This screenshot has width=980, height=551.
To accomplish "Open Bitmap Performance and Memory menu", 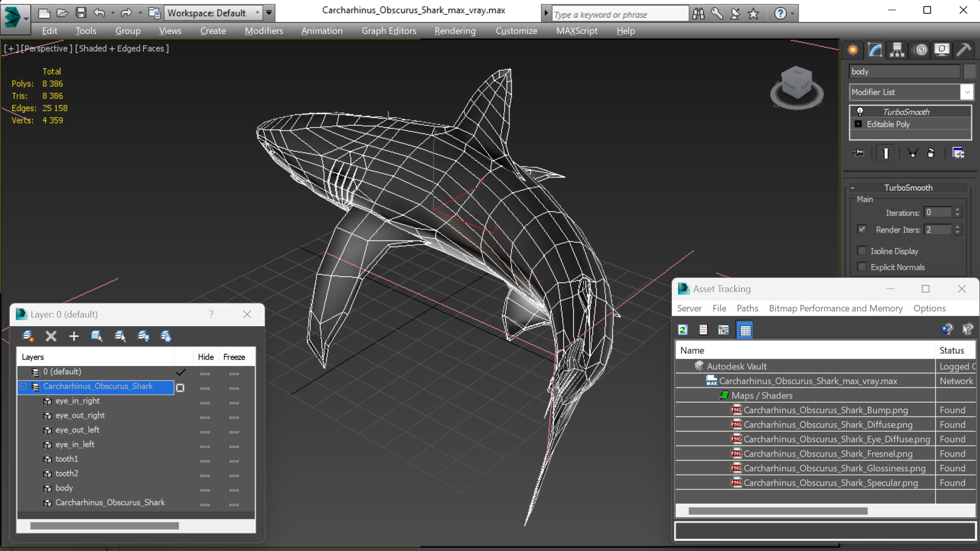I will [x=835, y=308].
